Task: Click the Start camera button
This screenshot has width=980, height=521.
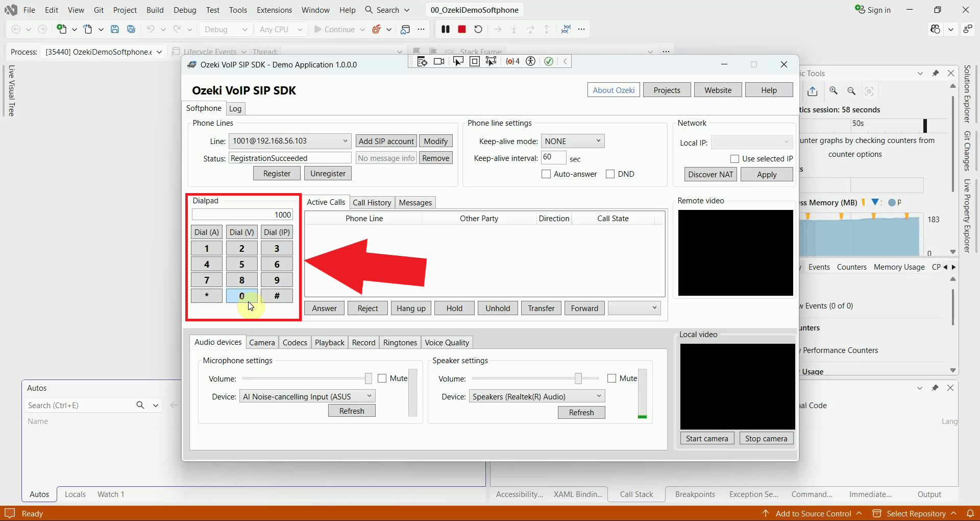Action: 707,438
